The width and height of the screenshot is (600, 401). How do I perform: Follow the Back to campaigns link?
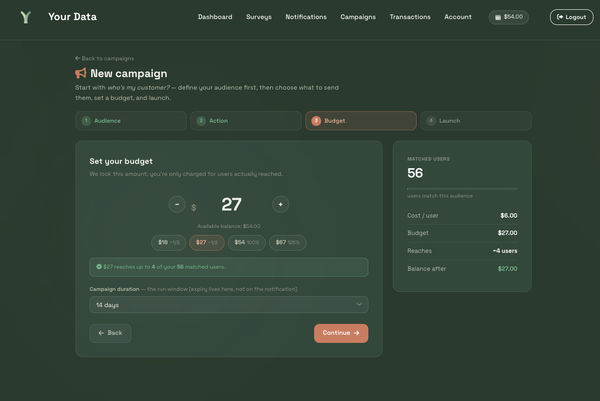pyautogui.click(x=104, y=59)
